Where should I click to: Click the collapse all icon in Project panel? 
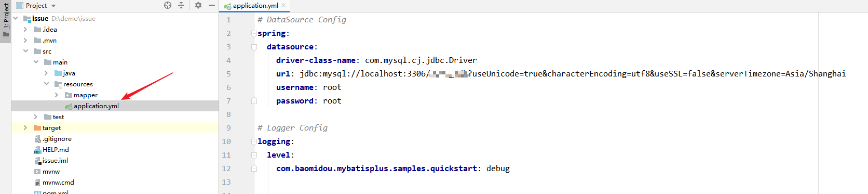tap(181, 5)
